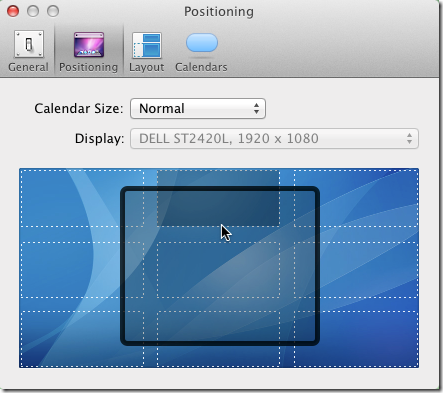Select the bottom-center position zone
Viewport: 443px width, 393px height.
click(218, 339)
